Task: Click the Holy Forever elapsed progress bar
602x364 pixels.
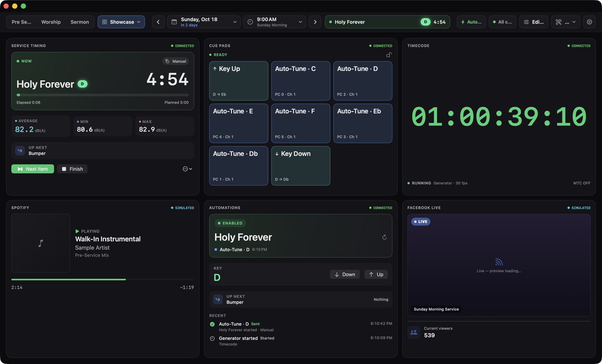Action: point(103,95)
